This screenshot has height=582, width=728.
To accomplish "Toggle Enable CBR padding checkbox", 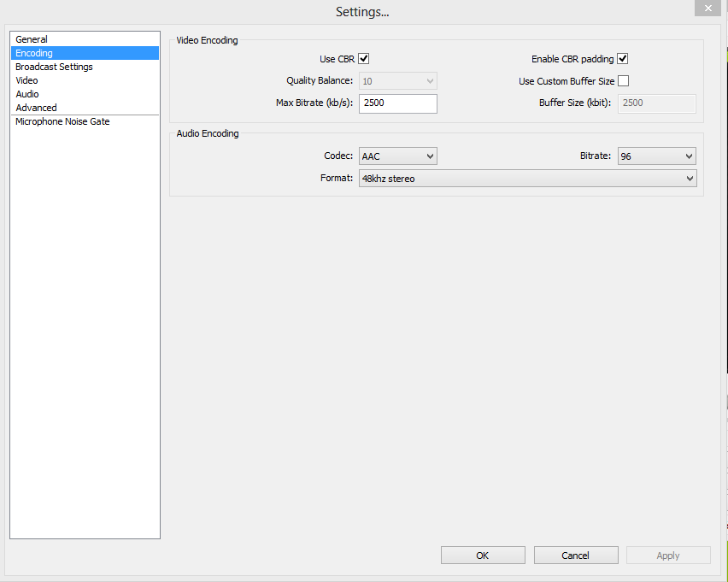I will [x=623, y=59].
